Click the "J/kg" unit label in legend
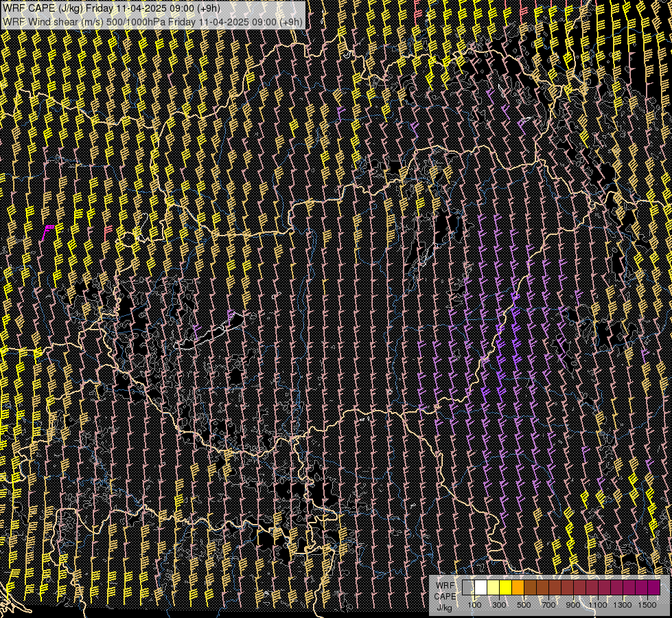This screenshot has height=618, width=672. [444, 608]
